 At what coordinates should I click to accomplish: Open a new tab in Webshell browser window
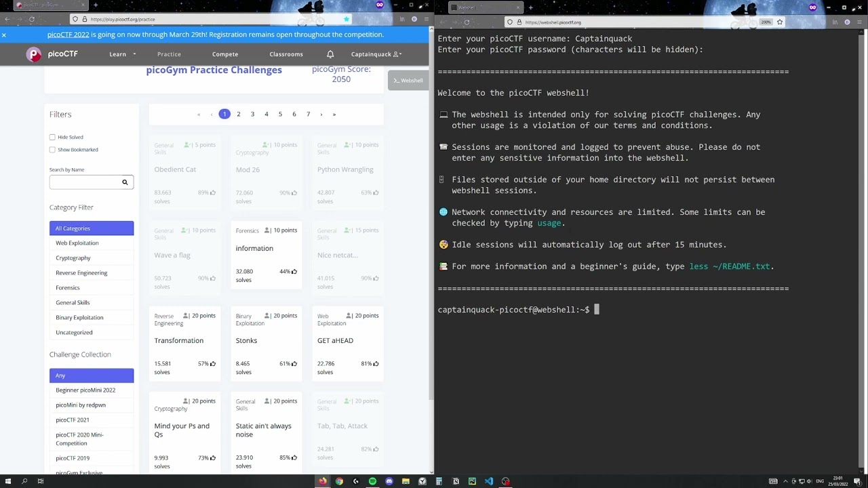tap(530, 7)
